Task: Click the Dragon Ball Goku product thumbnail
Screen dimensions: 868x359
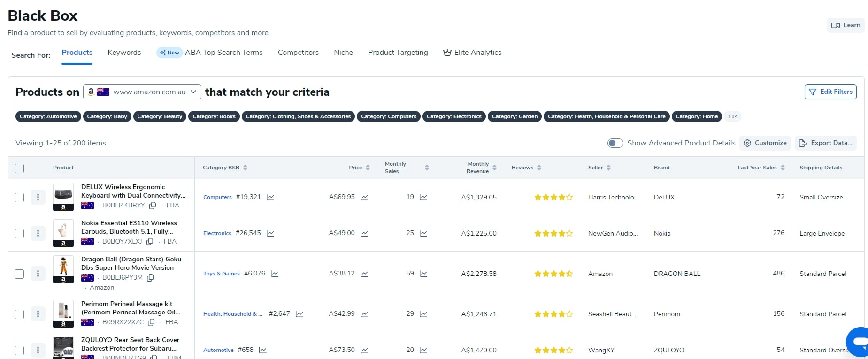Action: (63, 269)
